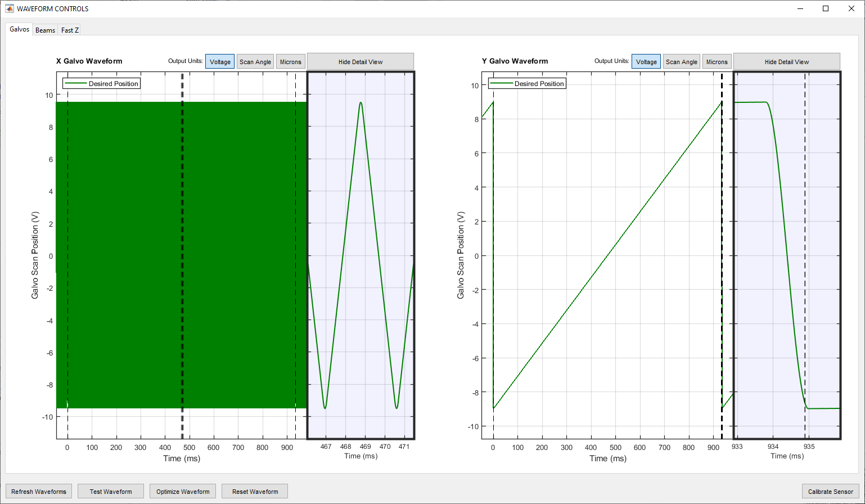865x504 pixels.
Task: Select the Galvos tab
Action: 20,29
